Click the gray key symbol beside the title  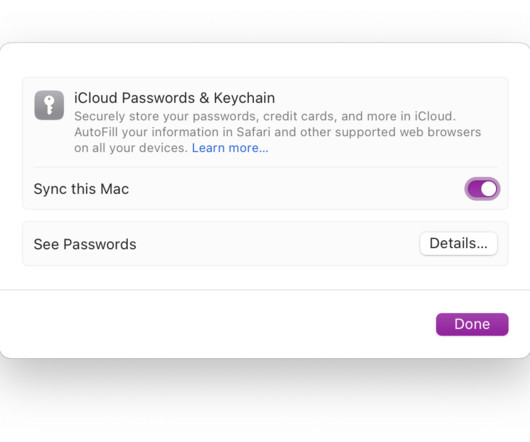pos(49,105)
